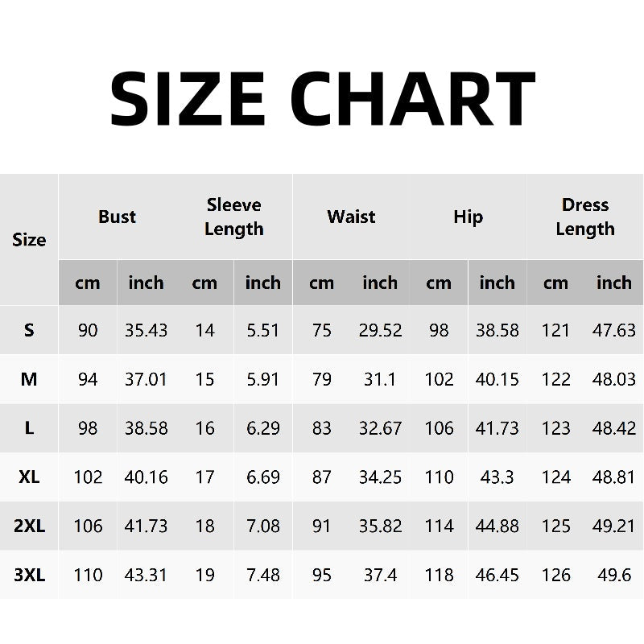This screenshot has width=644, height=644.
Task: Select the 47.63 dress length value
Action: [x=614, y=330]
